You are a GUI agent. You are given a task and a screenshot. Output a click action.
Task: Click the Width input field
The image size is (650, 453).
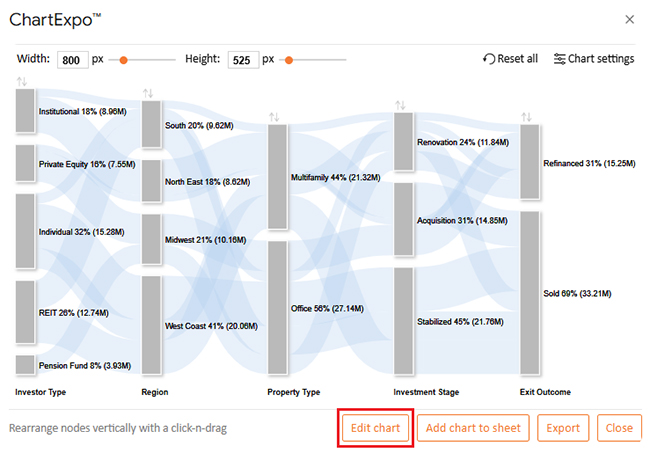pyautogui.click(x=72, y=59)
